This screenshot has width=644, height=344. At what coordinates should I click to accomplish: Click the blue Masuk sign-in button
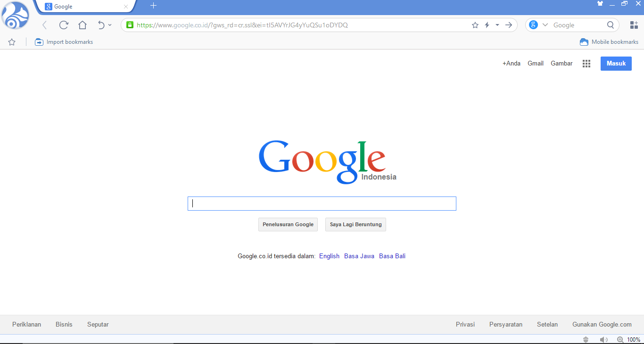coord(616,64)
